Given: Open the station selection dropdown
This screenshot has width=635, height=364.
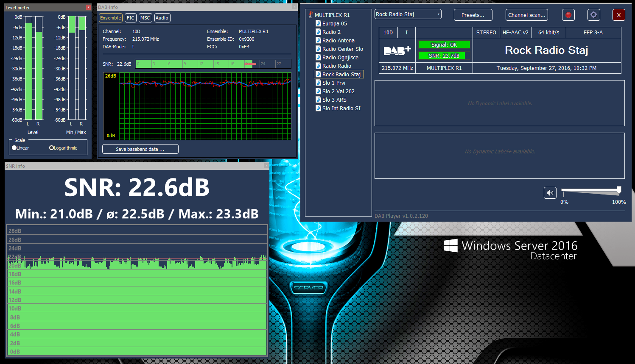Looking at the screenshot, I should [408, 14].
